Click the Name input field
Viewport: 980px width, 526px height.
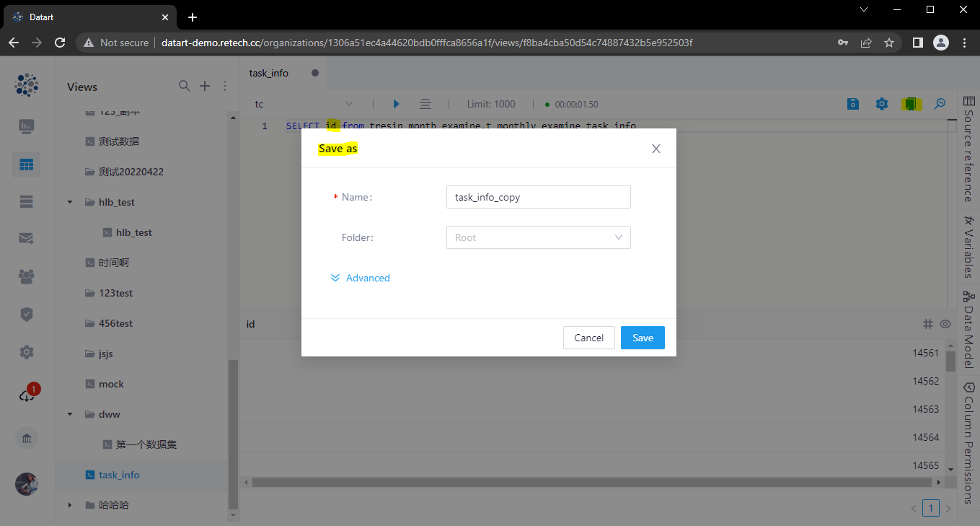[539, 197]
